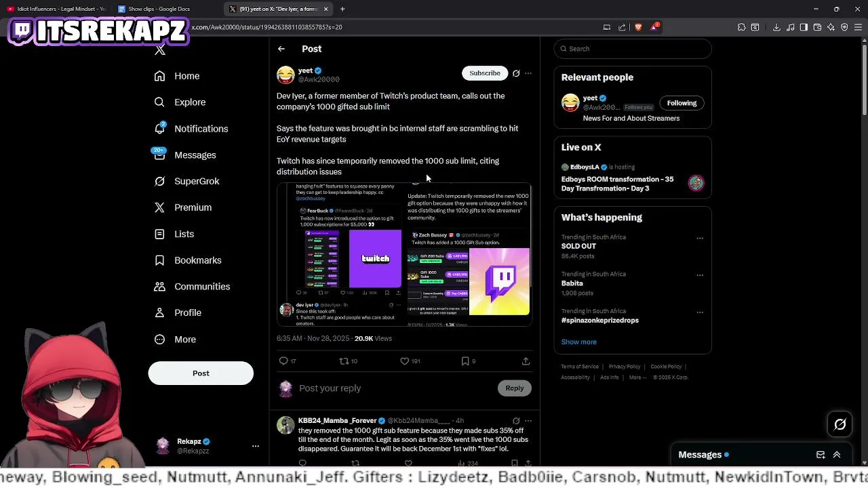Viewport: 868px width, 488px height.
Task: Open KBB24_Mamba_Forever reply three-dot menu
Action: (x=528, y=421)
